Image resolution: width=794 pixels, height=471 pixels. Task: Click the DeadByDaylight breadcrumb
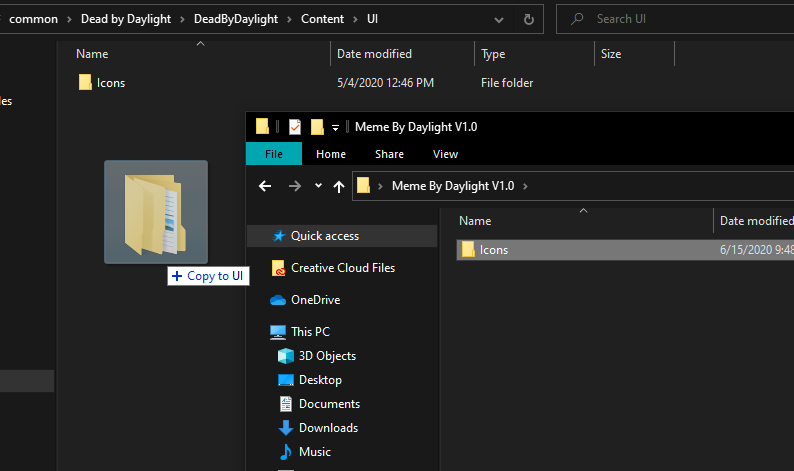[x=236, y=19]
